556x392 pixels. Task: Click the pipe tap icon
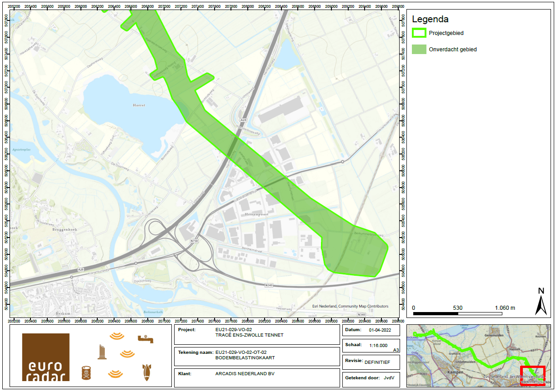pos(146,339)
